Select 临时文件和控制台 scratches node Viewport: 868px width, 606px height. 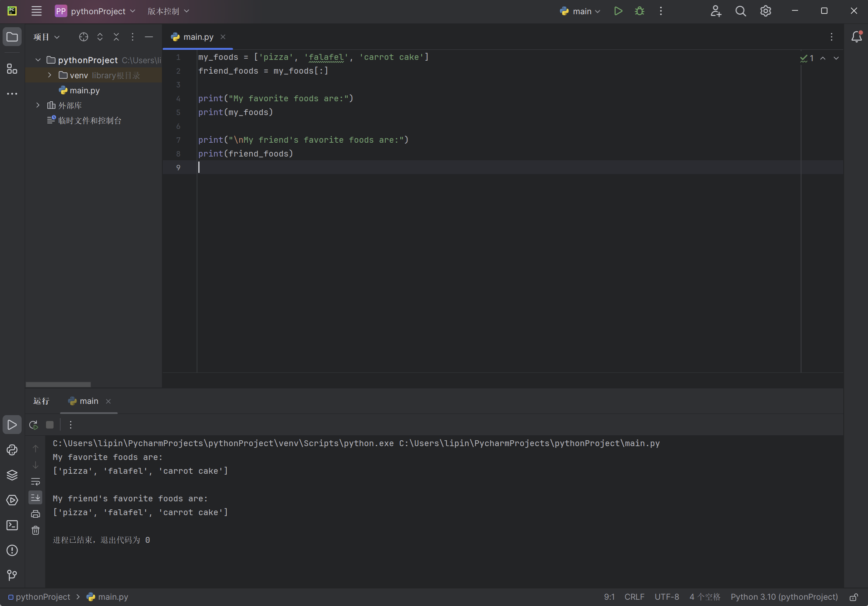coord(90,121)
